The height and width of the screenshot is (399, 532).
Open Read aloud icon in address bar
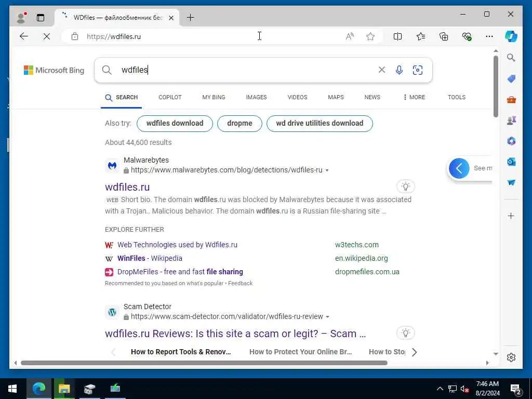click(350, 36)
